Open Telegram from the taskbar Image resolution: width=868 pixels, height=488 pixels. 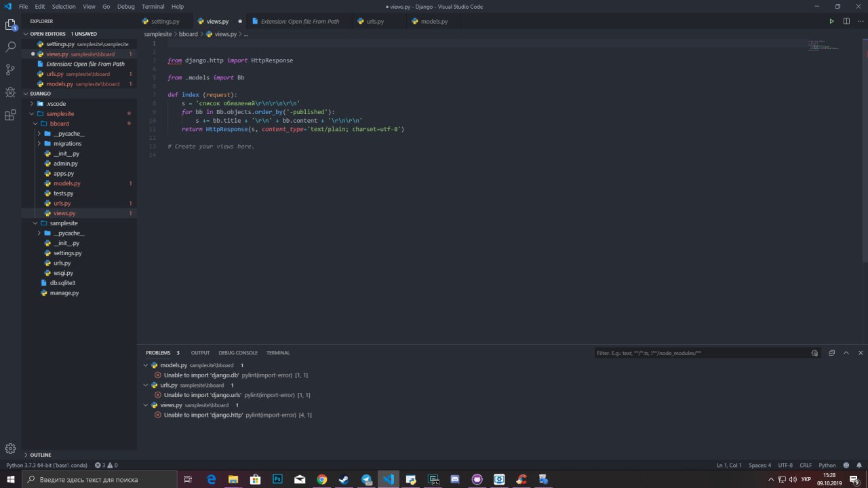coord(366,479)
